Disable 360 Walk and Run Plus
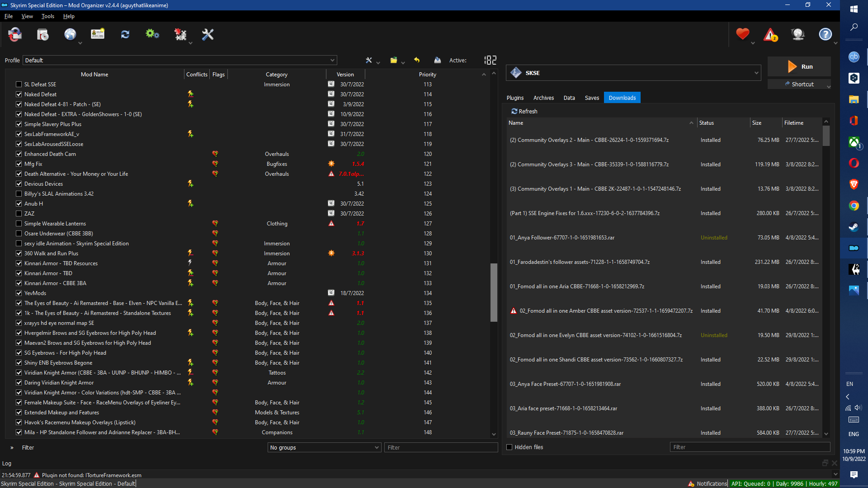868x488 pixels. pos(19,253)
